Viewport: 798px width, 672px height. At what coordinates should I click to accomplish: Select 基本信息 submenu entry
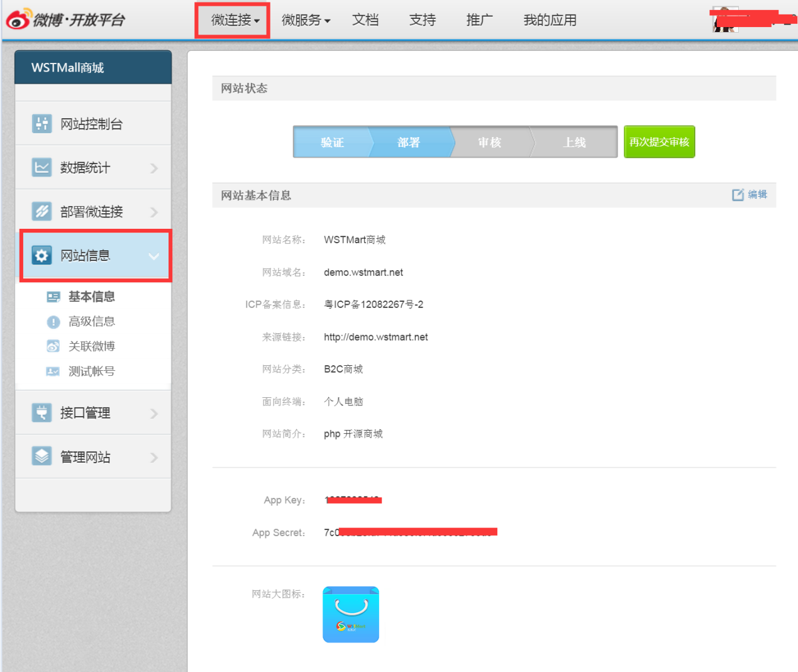[92, 297]
